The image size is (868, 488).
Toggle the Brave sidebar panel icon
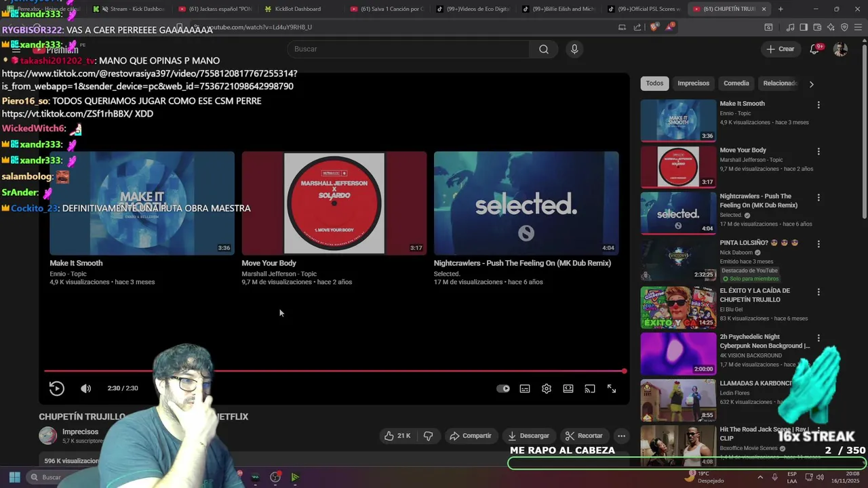coord(804,27)
